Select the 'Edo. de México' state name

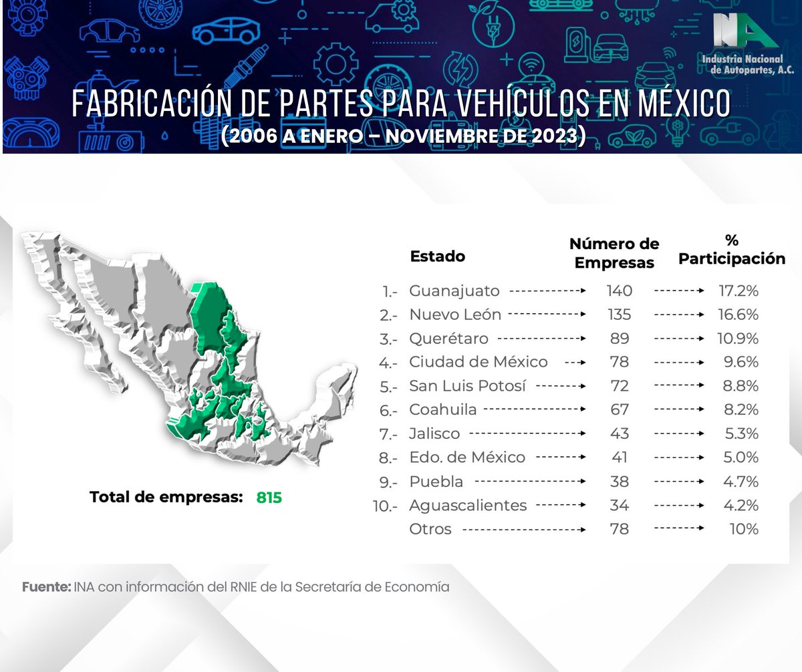467,458
